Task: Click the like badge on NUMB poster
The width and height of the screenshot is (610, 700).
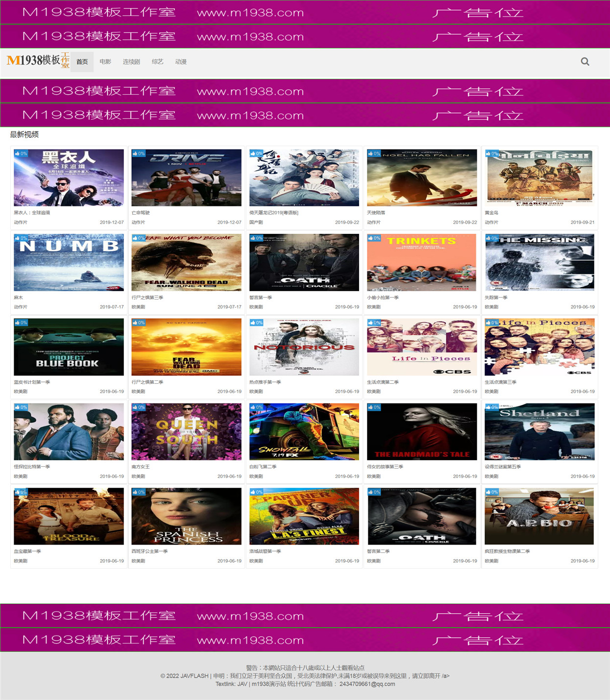Action: 21,238
